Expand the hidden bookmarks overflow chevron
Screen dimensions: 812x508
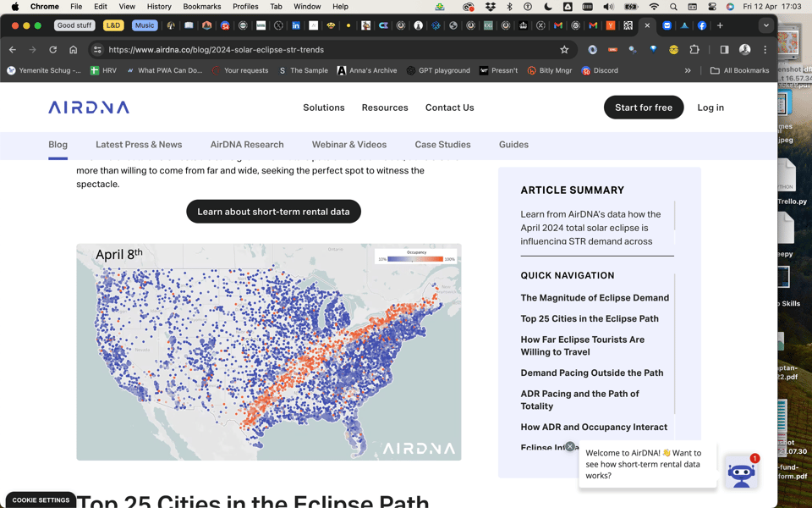click(688, 71)
